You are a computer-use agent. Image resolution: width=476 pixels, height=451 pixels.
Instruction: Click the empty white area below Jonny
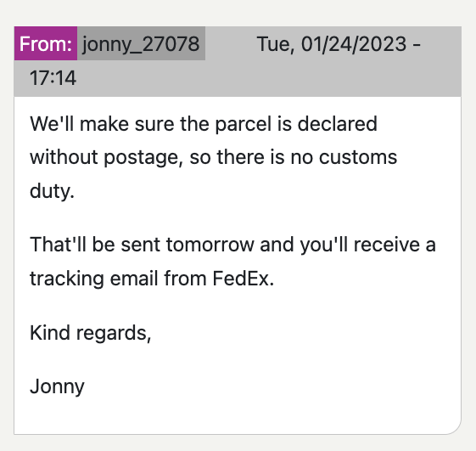pyautogui.click(x=238, y=416)
